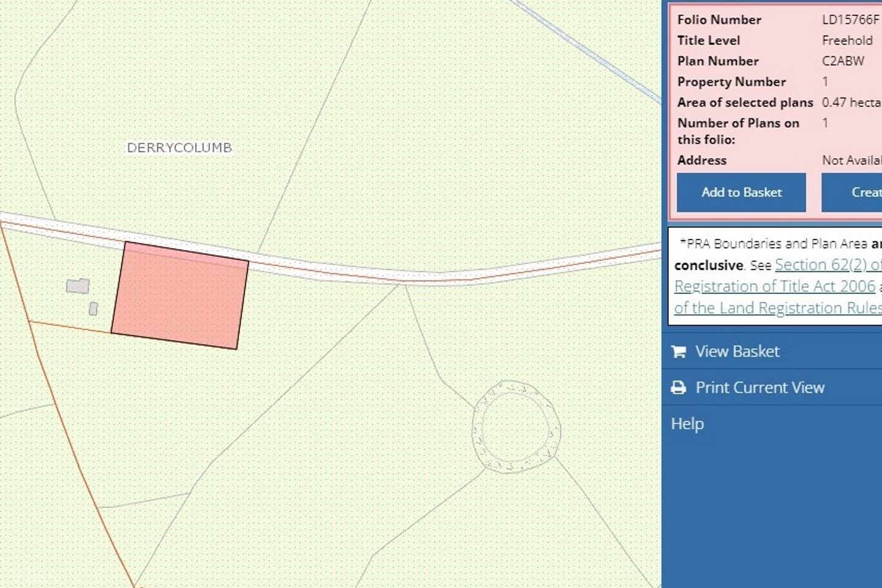The height and width of the screenshot is (588, 882).
Task: Open the Land Registration Rules link
Action: [x=777, y=307]
